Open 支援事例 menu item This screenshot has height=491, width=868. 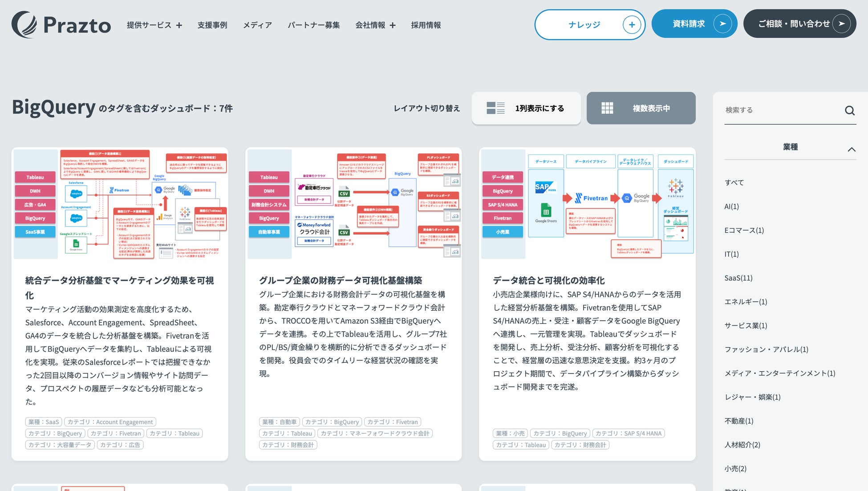(212, 25)
